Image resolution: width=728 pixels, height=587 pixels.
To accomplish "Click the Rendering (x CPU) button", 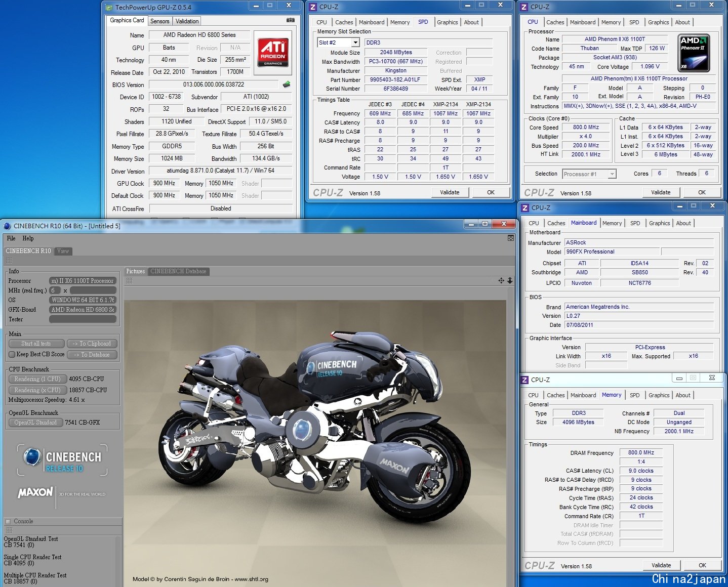I will 37,390.
